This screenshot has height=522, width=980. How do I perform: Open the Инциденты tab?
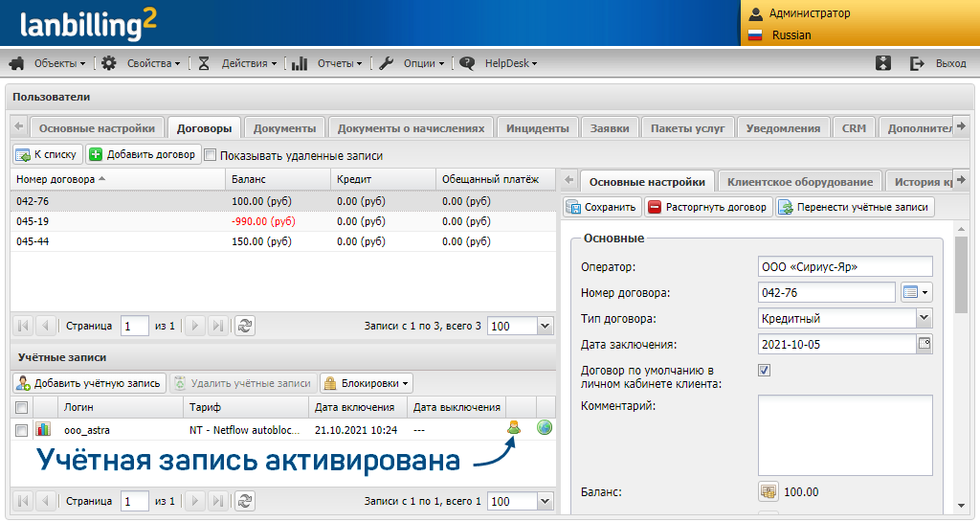[538, 128]
